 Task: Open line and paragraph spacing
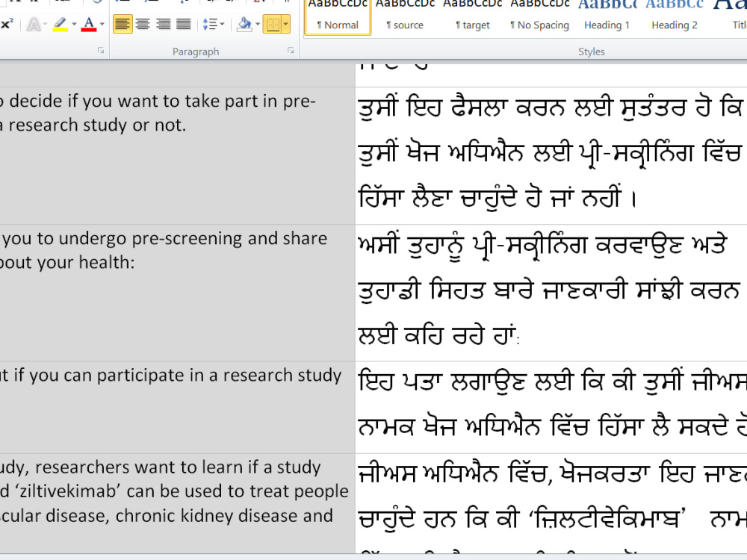point(210,24)
